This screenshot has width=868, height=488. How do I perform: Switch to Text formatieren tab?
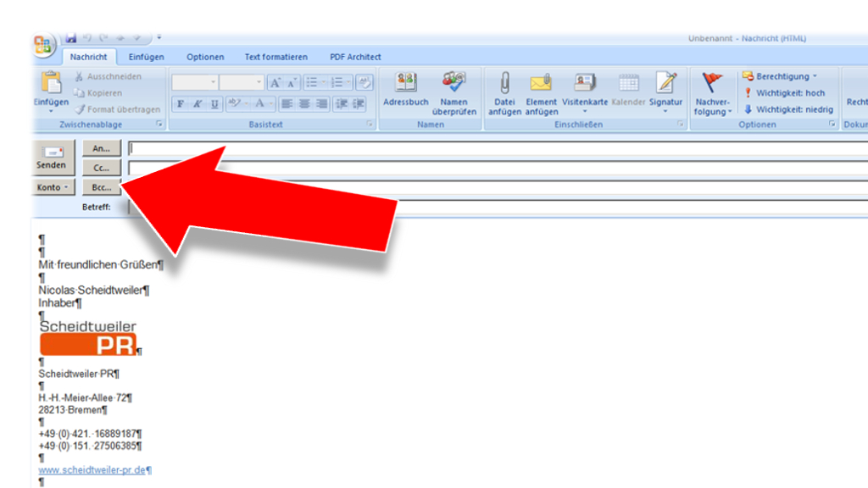click(x=276, y=57)
